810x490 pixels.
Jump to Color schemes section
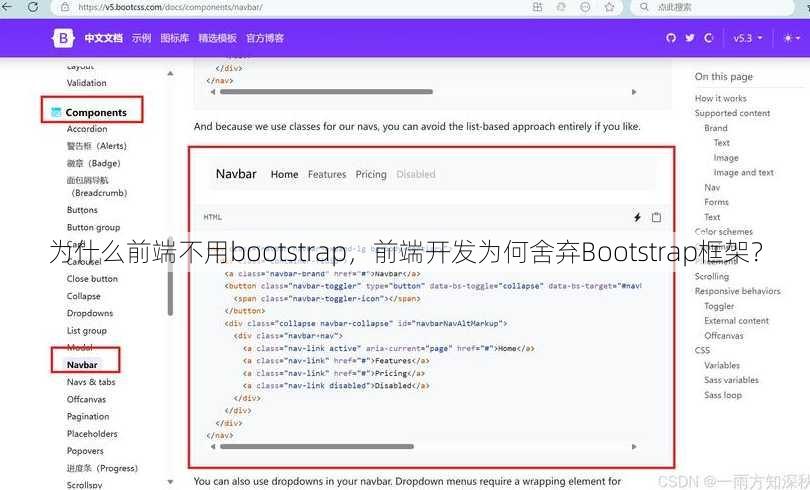click(723, 232)
